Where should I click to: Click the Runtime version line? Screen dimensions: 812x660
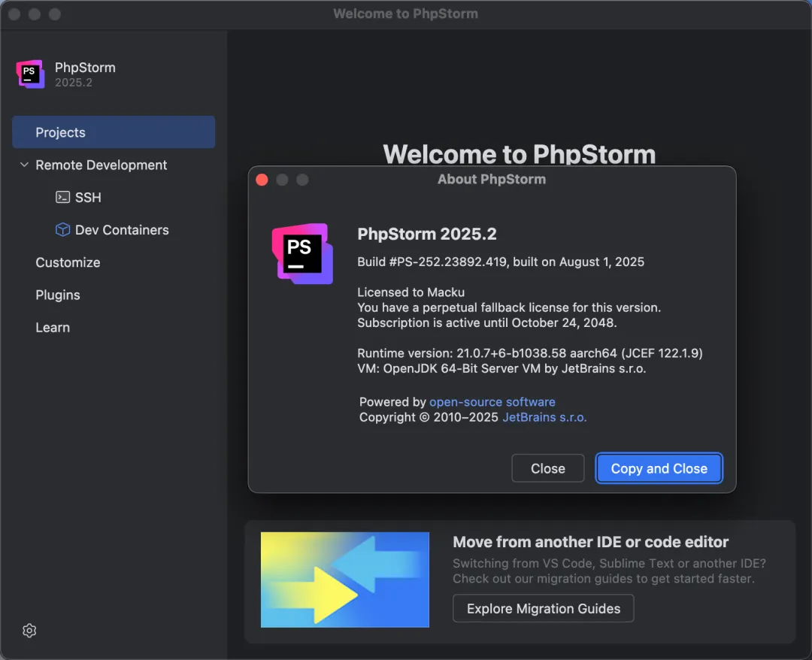(x=530, y=353)
